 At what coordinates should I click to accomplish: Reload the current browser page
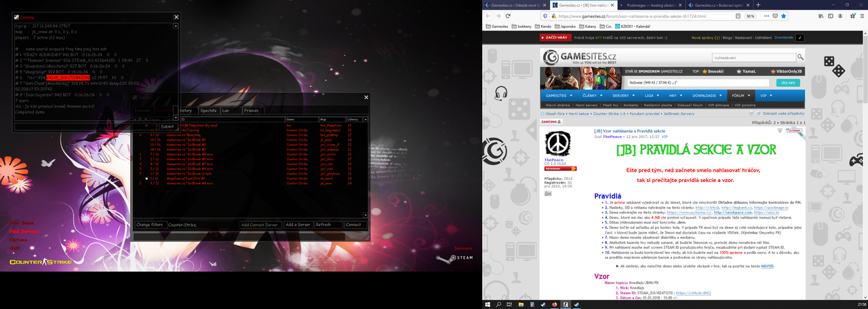tap(508, 16)
